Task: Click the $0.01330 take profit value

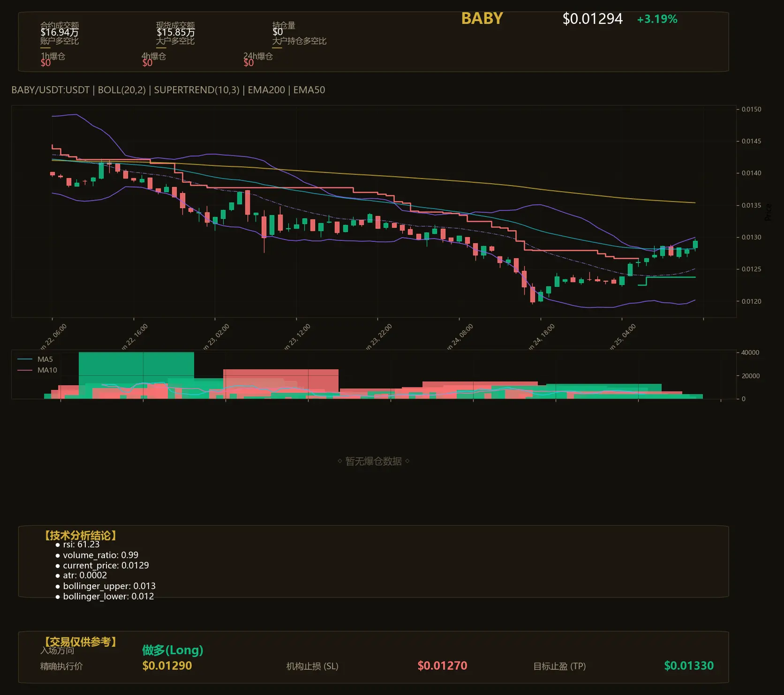Action: [x=689, y=666]
